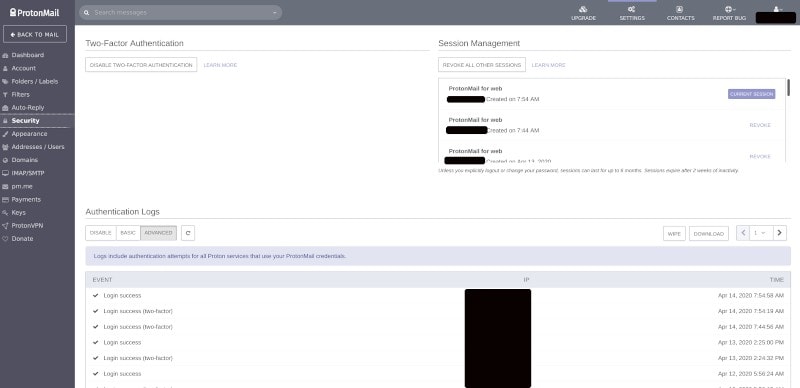Select log entry Apr 13, 2020 2:25:00 PM
The image size is (800, 388).
pos(438,343)
